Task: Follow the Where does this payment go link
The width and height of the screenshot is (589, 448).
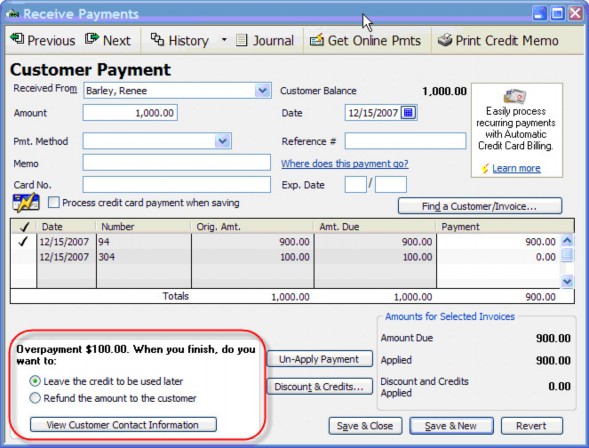Action: click(x=344, y=164)
